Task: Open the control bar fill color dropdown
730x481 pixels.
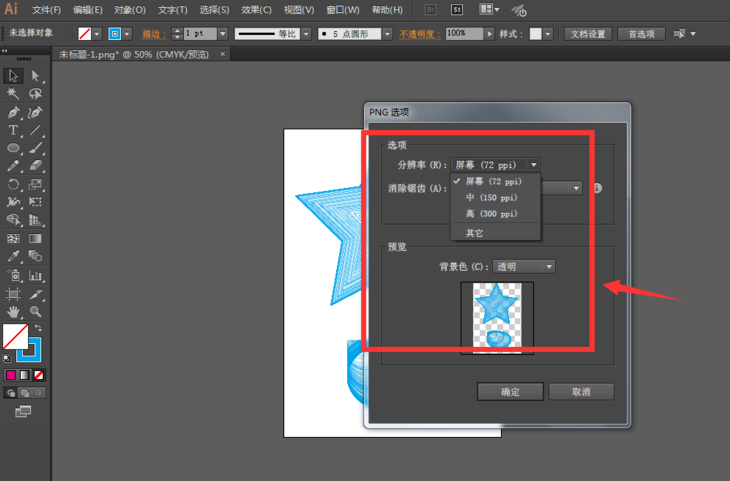Action: (x=97, y=34)
